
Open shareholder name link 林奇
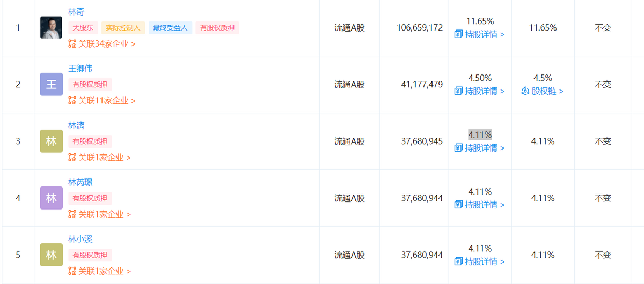(76, 11)
